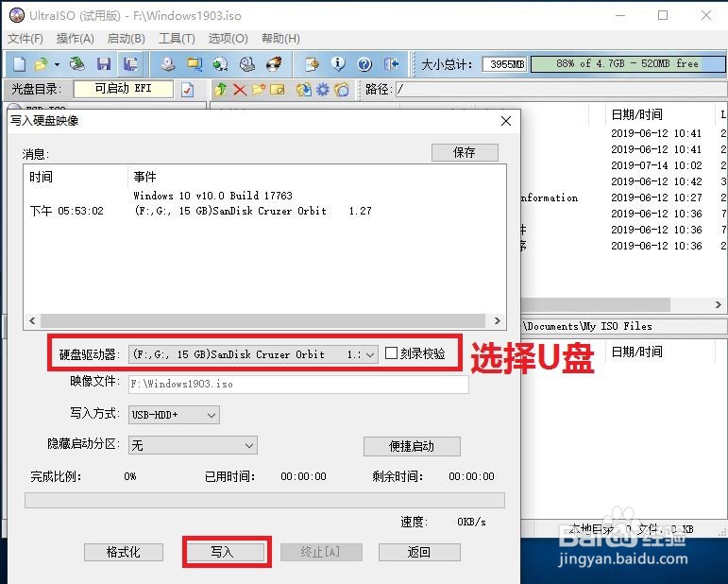The image size is (728, 584).
Task: Click the Rename label icon
Action: (x=278, y=89)
